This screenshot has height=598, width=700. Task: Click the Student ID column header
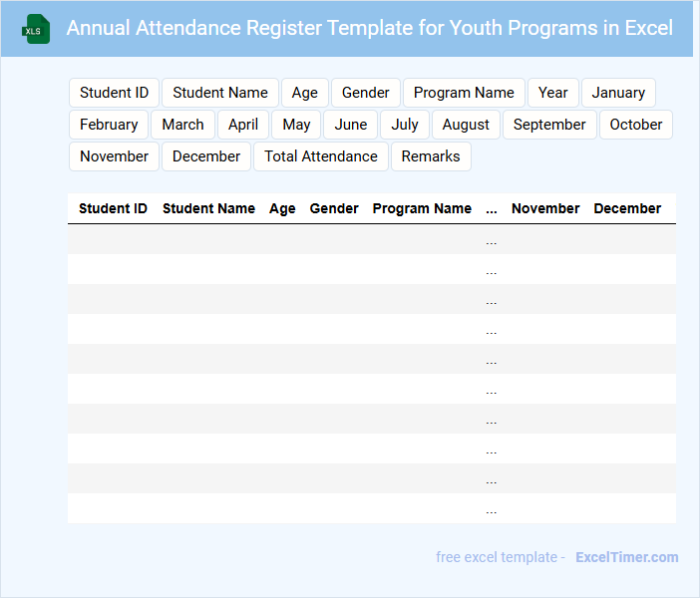113,208
